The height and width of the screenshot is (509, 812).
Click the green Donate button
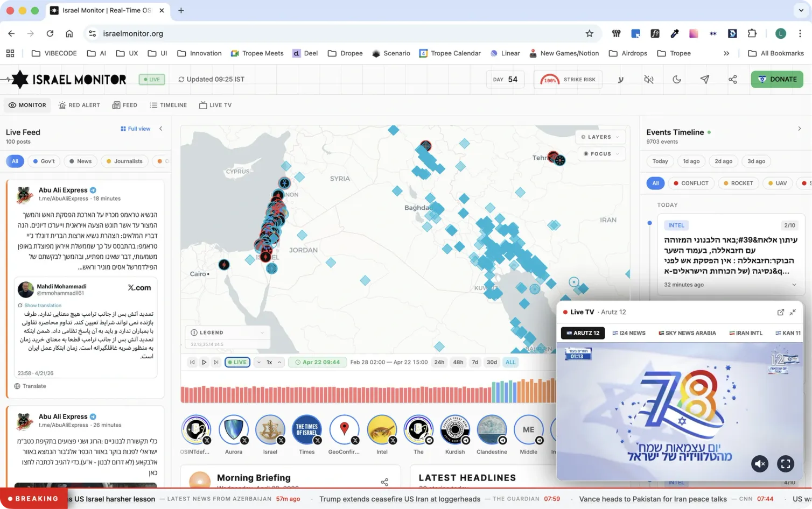coord(777,79)
